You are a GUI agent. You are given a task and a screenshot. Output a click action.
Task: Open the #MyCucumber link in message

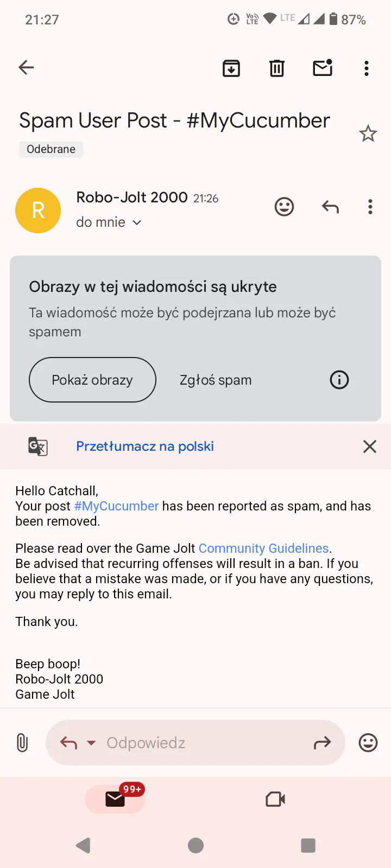tap(116, 506)
